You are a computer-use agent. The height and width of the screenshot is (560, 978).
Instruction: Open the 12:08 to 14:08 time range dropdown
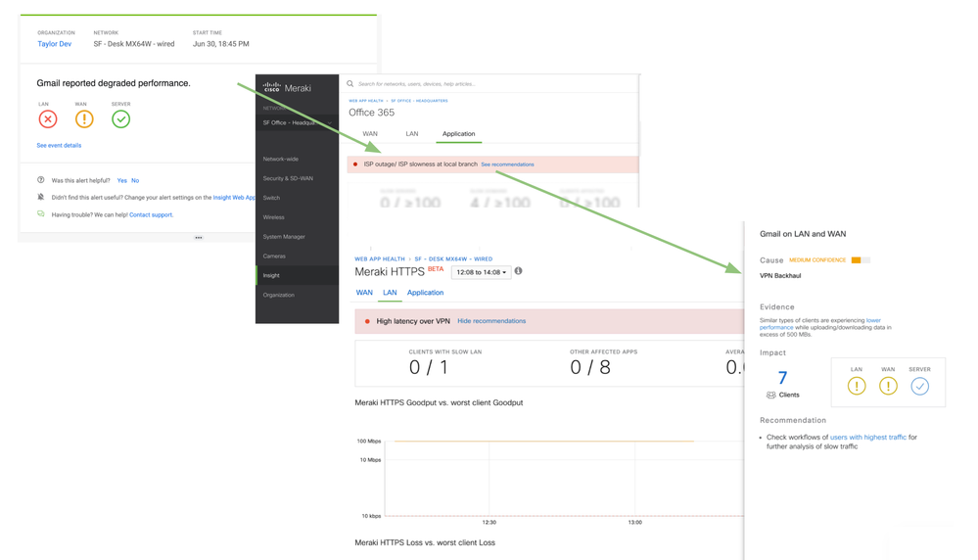pyautogui.click(x=481, y=272)
